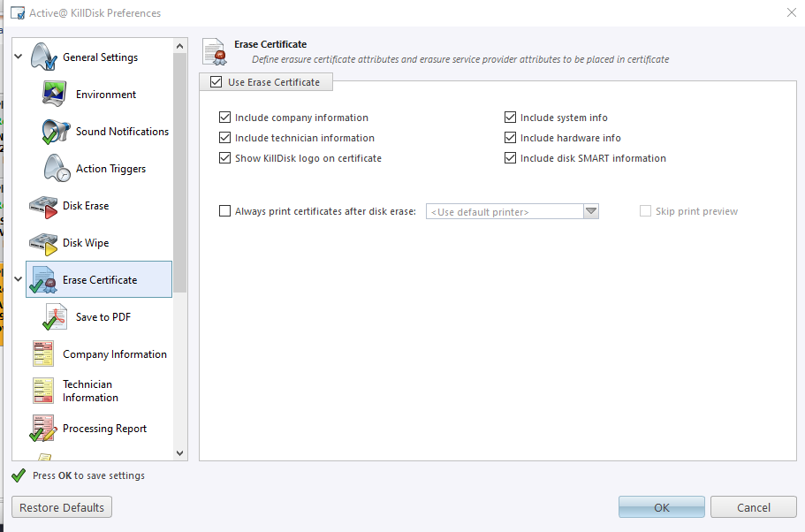Uncheck Include disk SMART information
The width and height of the screenshot is (805, 532).
[511, 157]
